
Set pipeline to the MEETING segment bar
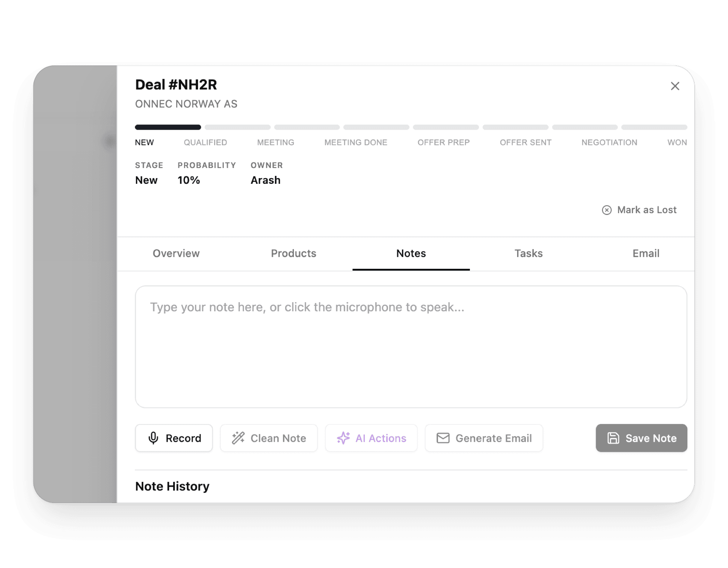307,127
